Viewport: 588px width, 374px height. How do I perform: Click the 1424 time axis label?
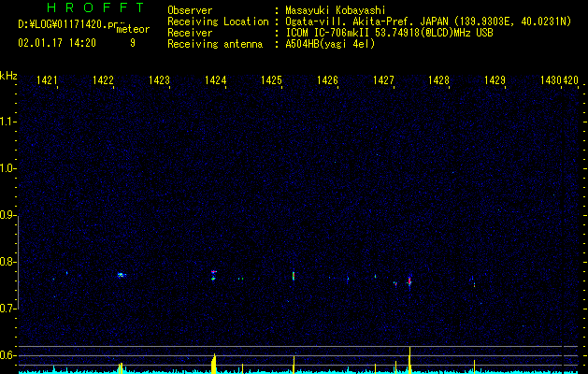click(x=215, y=80)
